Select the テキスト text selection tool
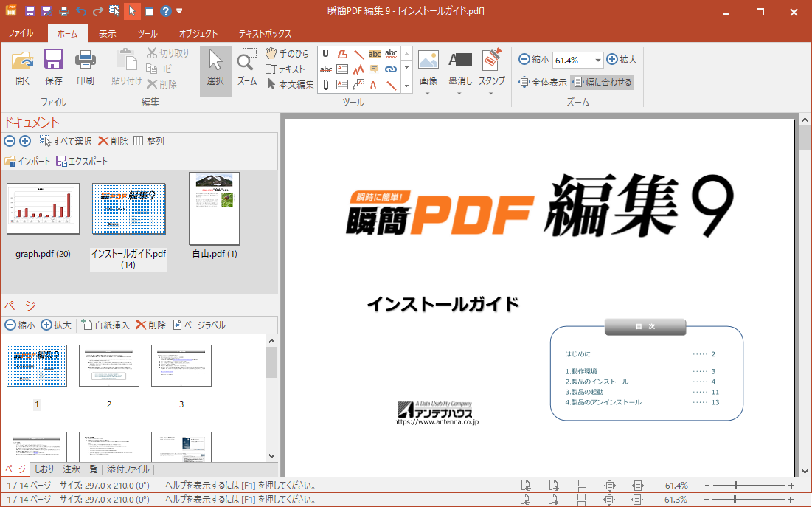 click(285, 69)
